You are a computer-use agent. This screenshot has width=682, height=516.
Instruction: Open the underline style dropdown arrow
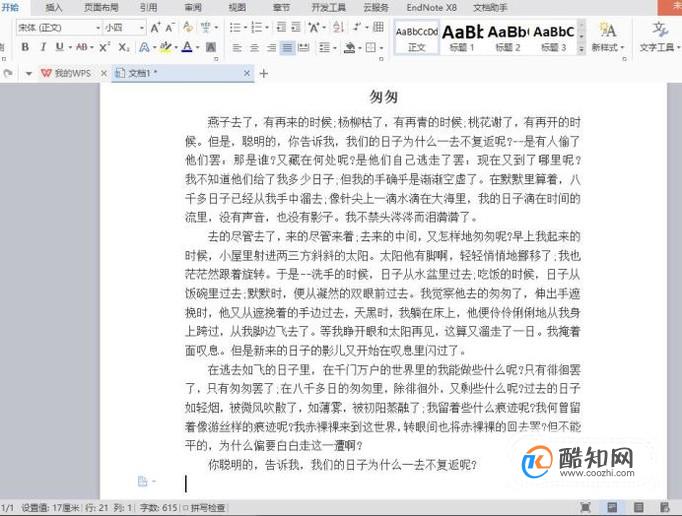pos(70,47)
